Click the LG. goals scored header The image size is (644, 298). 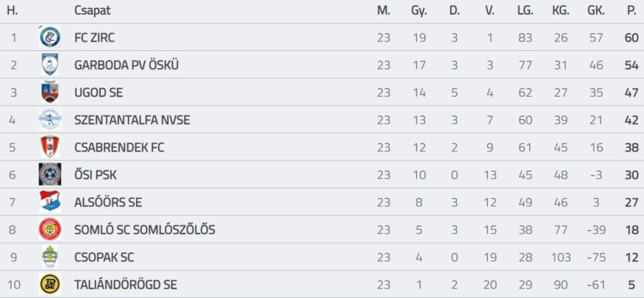[525, 11]
